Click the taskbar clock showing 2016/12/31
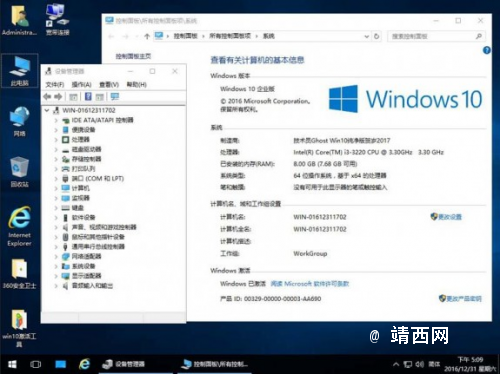This screenshot has width=500, height=374. (x=470, y=364)
